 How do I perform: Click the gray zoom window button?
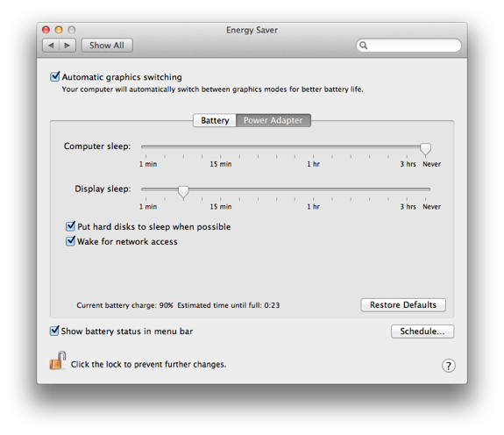tap(72, 30)
